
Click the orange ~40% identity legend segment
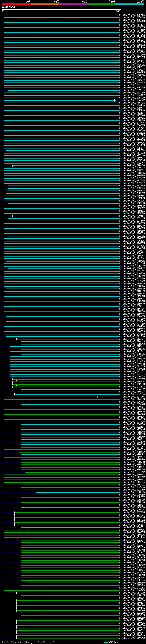pos(45,4)
